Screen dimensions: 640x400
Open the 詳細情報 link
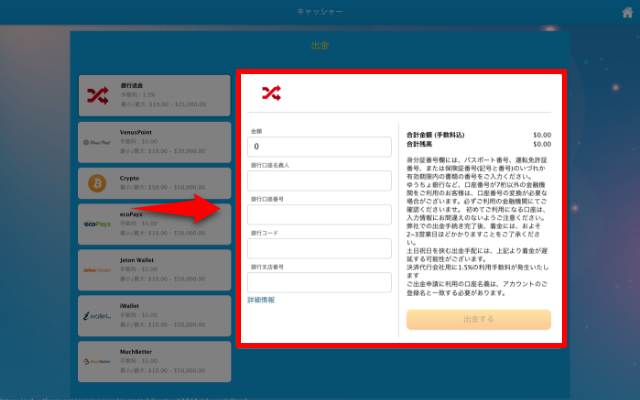pos(261,300)
